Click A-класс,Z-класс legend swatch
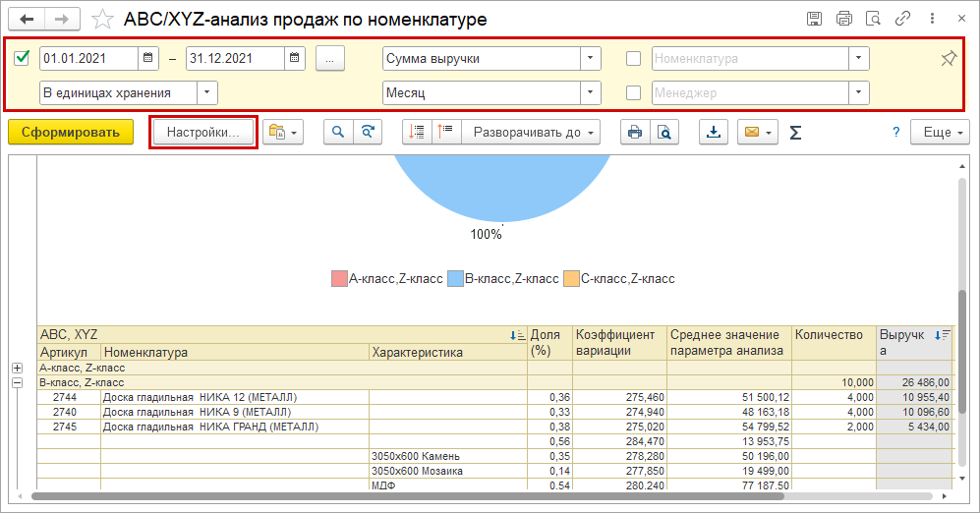This screenshot has width=980, height=513. point(339,279)
